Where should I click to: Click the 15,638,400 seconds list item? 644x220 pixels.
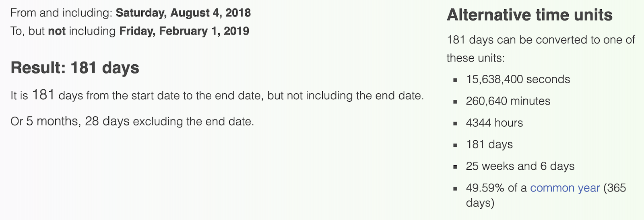pos(518,80)
